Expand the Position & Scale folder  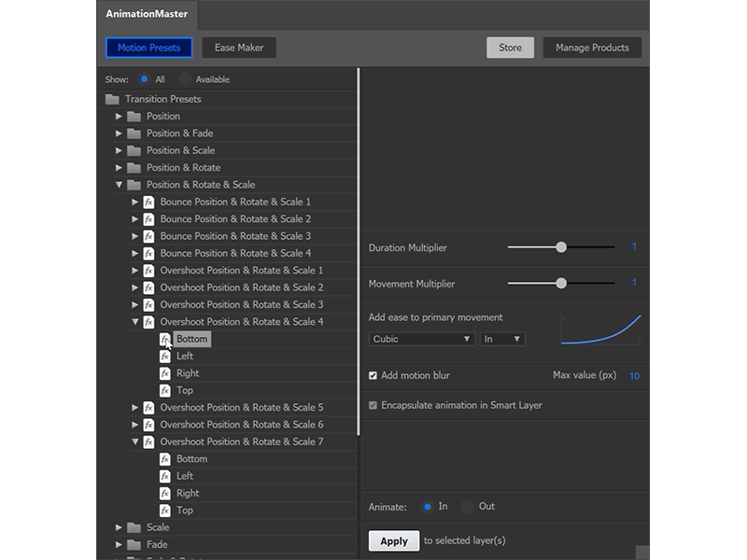pyautogui.click(x=119, y=150)
